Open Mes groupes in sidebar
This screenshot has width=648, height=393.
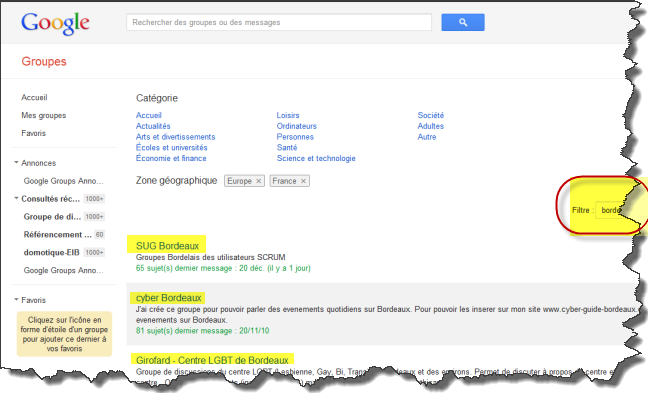tap(44, 115)
